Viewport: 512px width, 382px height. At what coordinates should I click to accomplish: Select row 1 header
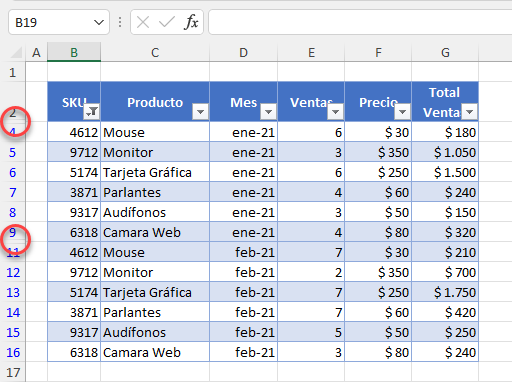[x=13, y=72]
